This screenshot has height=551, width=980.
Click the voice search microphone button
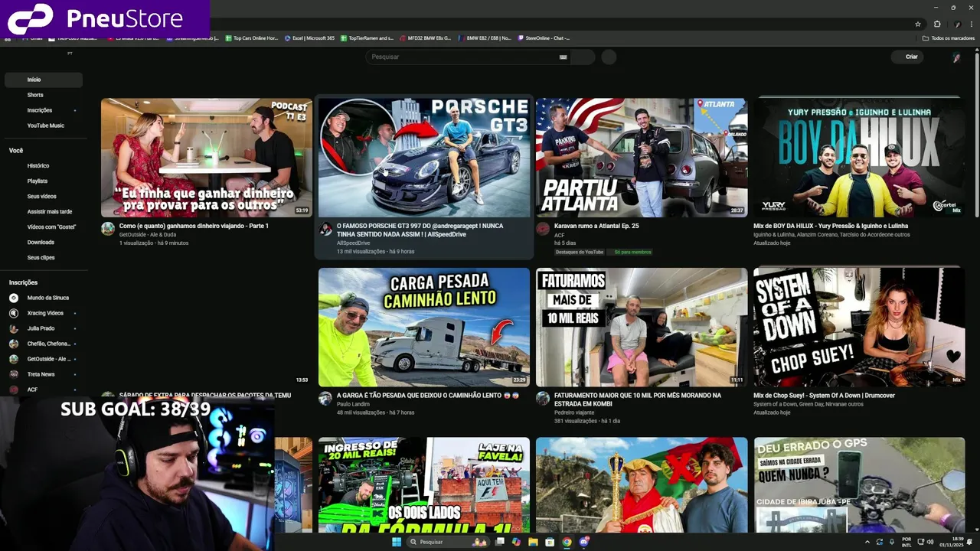click(x=609, y=57)
